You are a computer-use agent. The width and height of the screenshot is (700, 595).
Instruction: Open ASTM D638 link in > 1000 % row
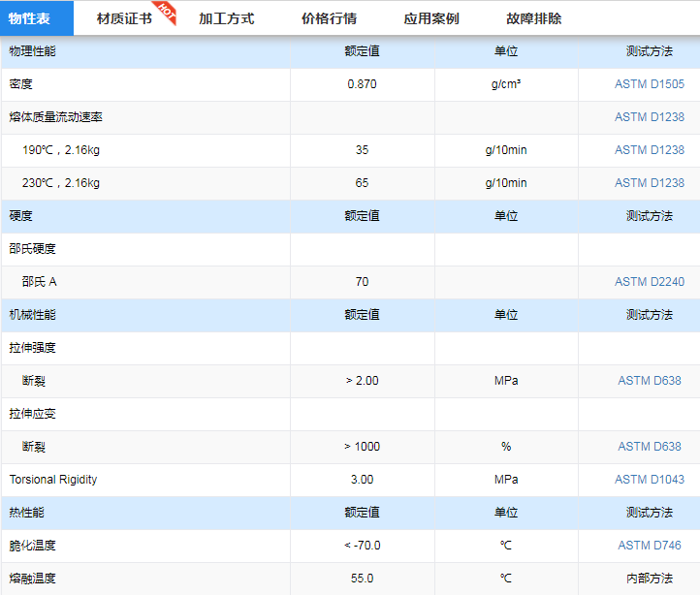(x=649, y=447)
